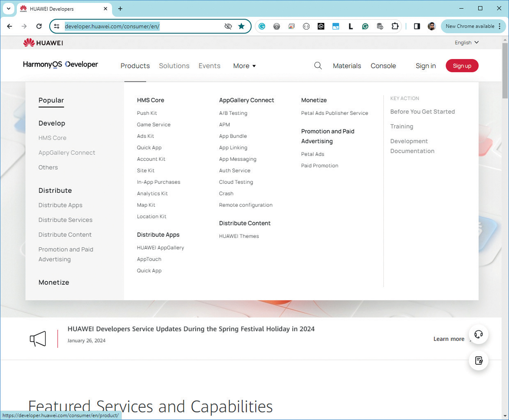Click the first Grammarly extension icon
The height and width of the screenshot is (420, 509).
click(x=262, y=26)
